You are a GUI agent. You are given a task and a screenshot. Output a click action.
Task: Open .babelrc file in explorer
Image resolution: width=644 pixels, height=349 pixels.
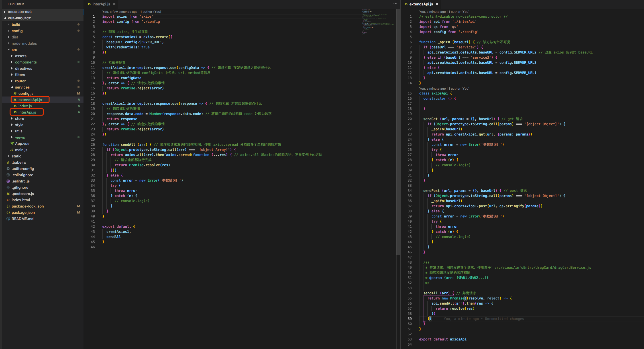19,163
